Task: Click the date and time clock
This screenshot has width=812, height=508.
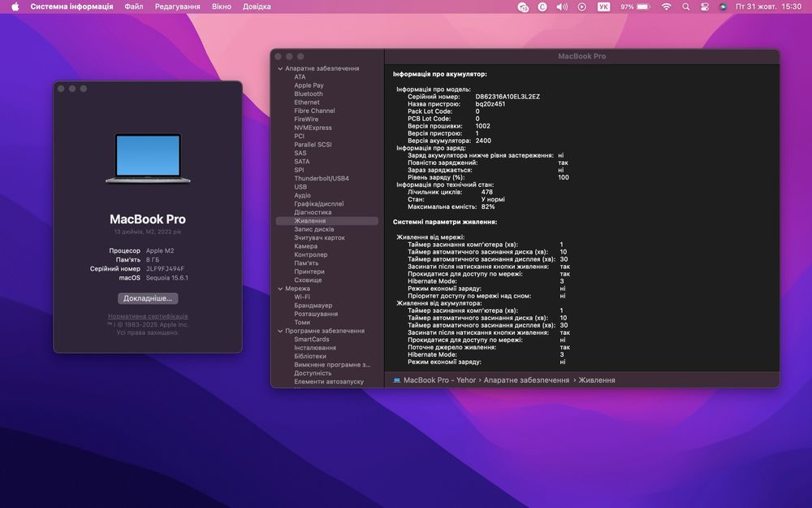Action: [768, 7]
